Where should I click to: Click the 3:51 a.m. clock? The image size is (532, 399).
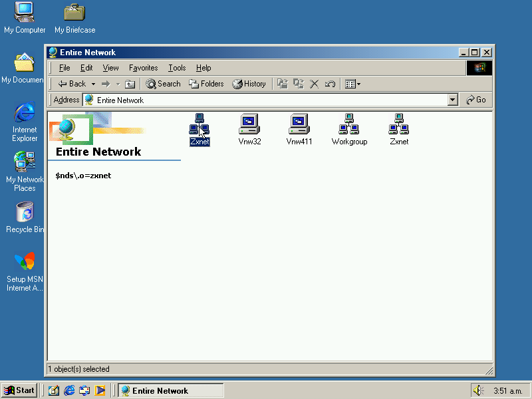(507, 391)
